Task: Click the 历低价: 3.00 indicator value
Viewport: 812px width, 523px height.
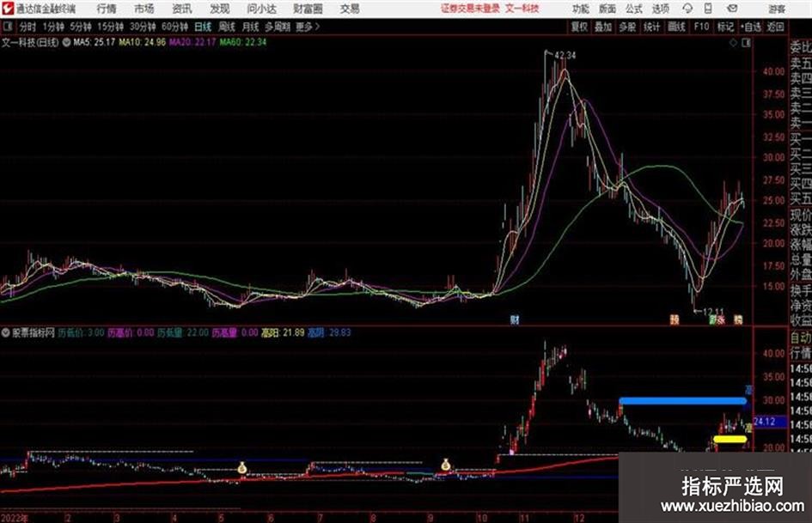Action: (x=82, y=332)
